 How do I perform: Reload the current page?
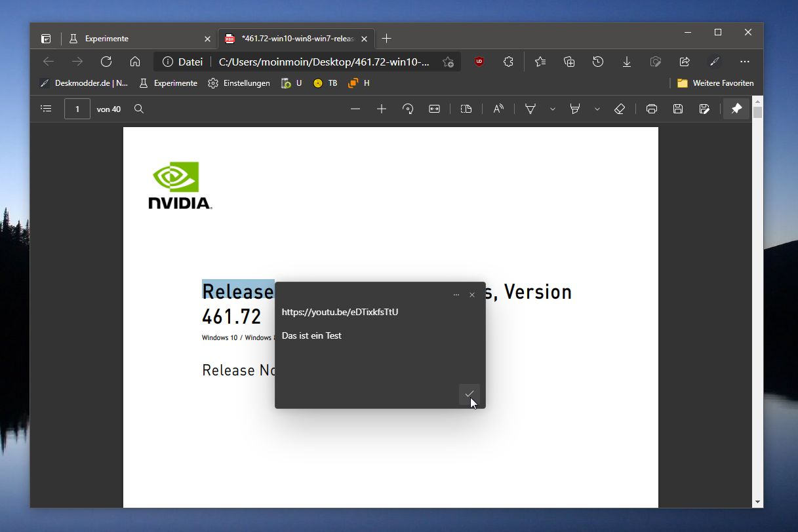click(106, 62)
